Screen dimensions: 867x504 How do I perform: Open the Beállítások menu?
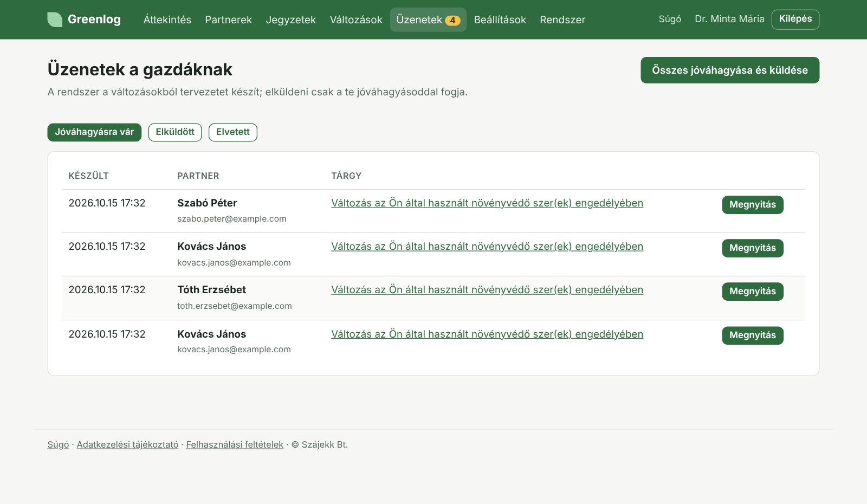coord(500,20)
